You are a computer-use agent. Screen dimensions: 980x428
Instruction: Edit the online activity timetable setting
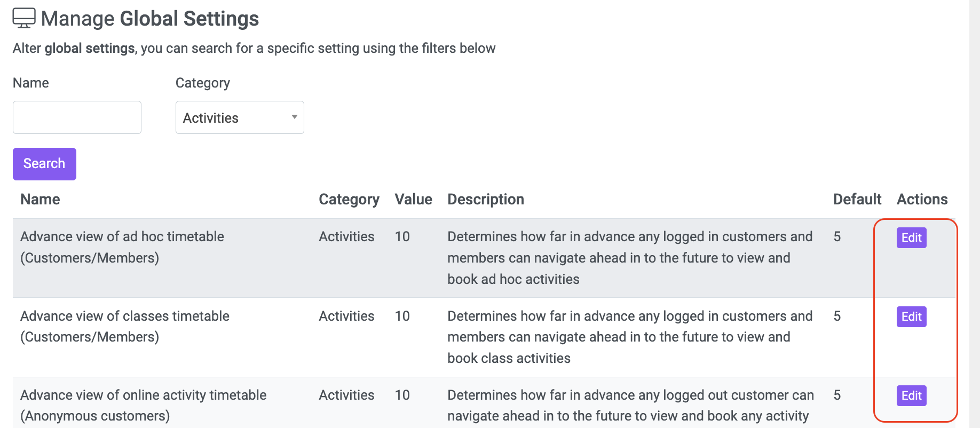pos(911,395)
